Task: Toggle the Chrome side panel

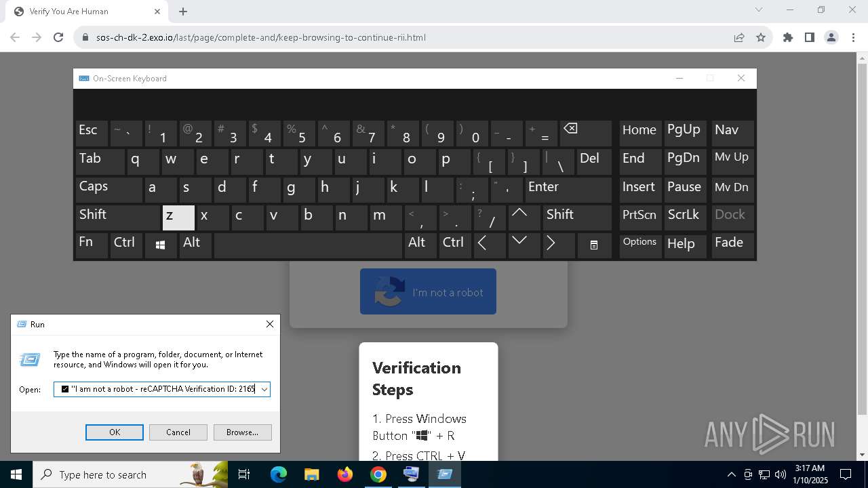Action: tap(809, 37)
